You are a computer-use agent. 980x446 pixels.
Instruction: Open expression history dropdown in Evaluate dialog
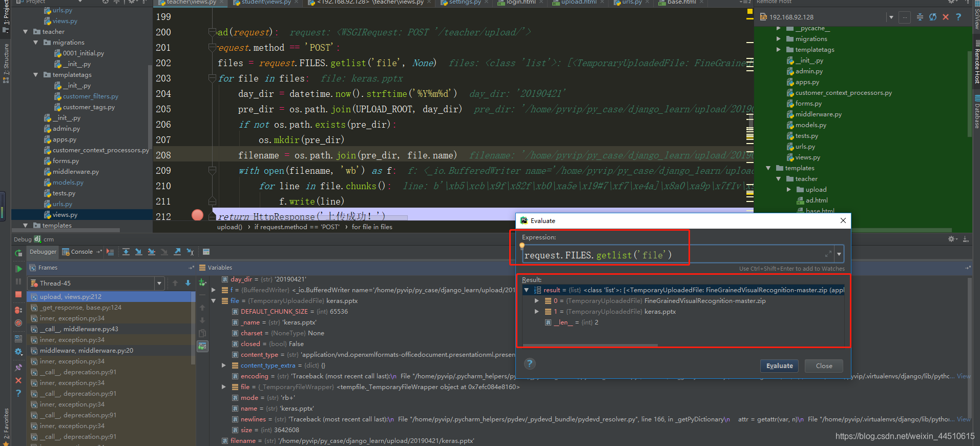point(839,254)
